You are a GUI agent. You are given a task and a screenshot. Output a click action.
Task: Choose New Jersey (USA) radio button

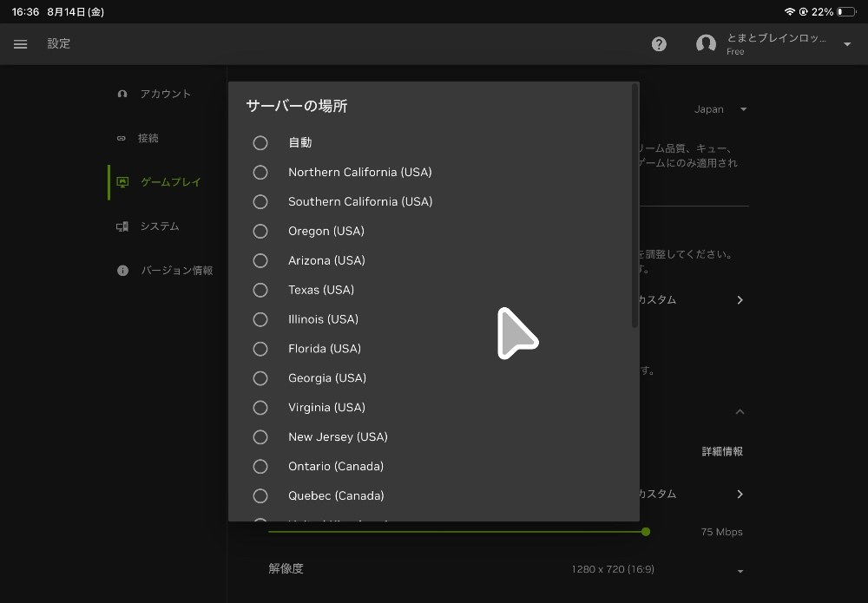(260, 436)
